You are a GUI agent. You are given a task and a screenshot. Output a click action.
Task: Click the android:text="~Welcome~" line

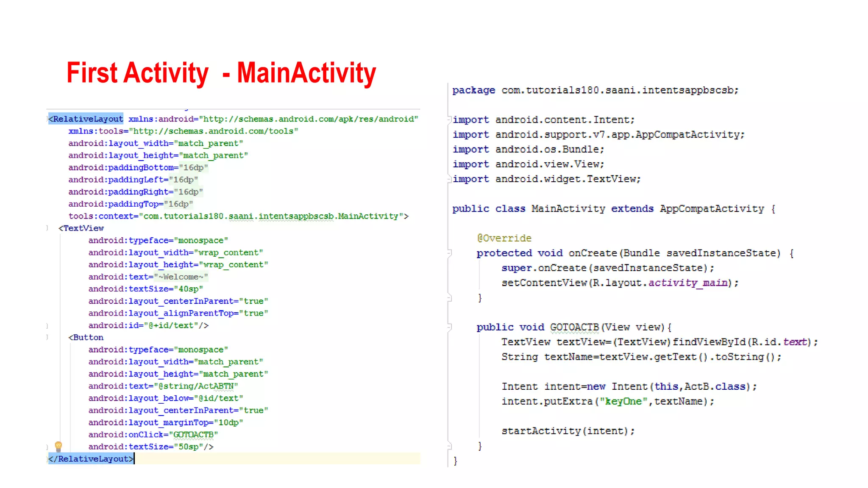[x=148, y=277]
